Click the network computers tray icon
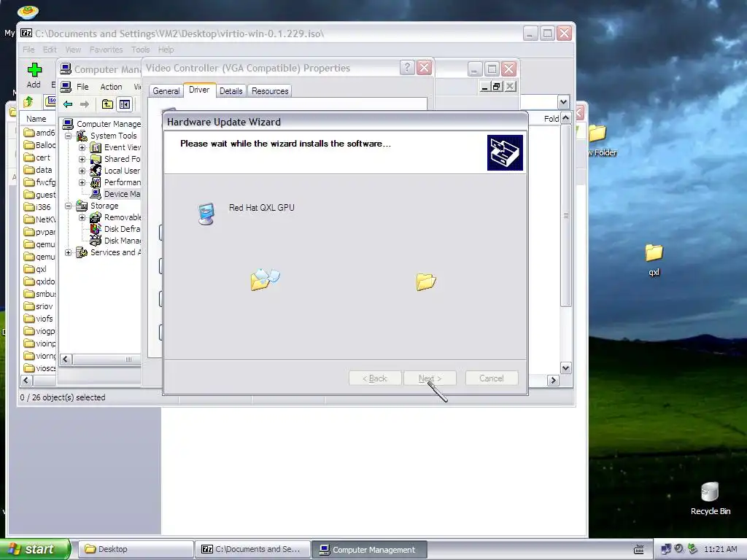 (666, 550)
